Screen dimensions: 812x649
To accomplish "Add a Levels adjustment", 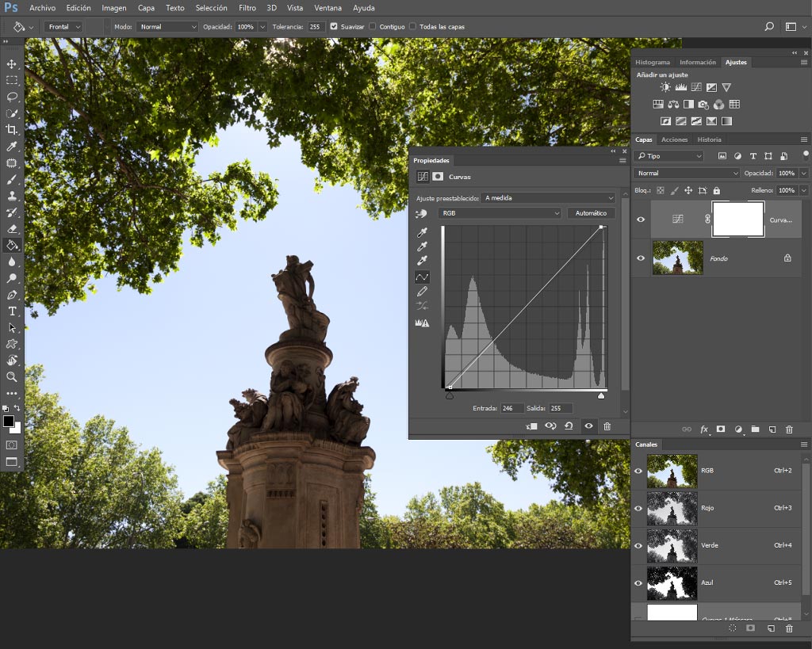I will 680,87.
